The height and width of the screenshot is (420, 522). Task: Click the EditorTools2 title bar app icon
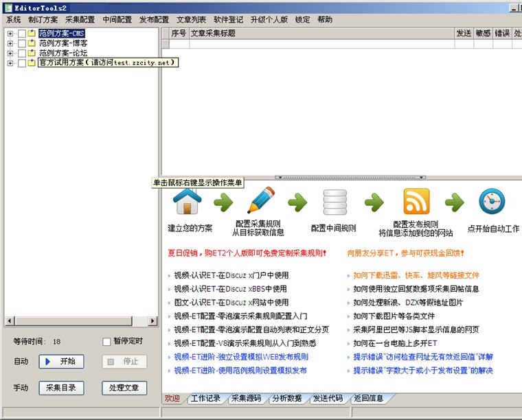[7, 7]
